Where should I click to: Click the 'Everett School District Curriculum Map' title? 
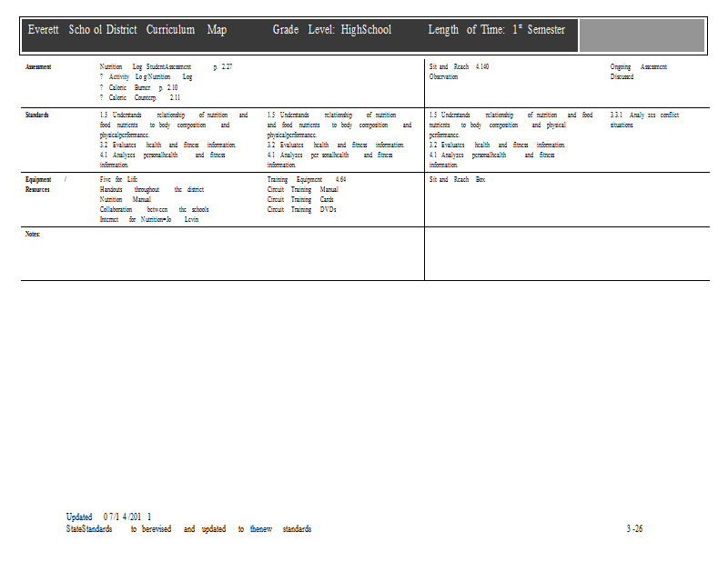pos(127,30)
